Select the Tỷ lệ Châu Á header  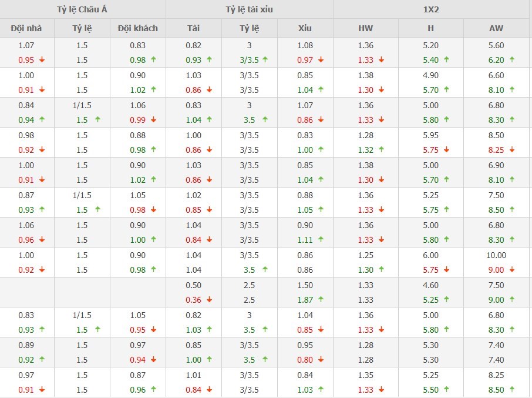click(x=83, y=9)
